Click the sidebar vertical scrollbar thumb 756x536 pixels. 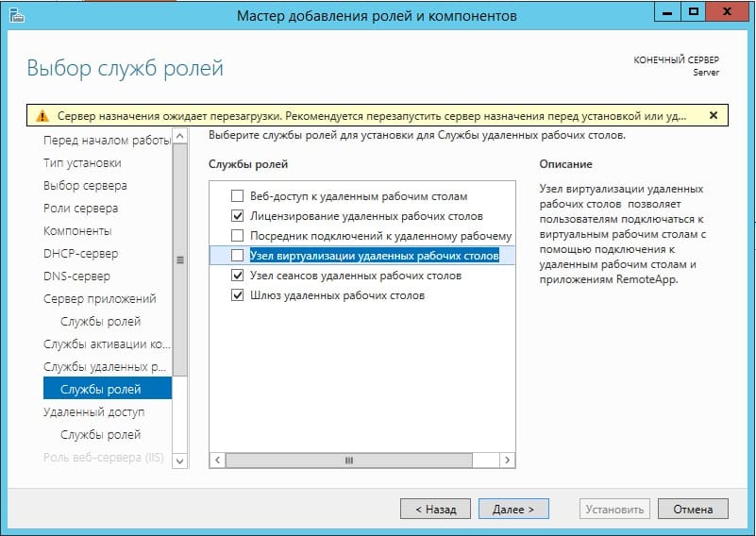180,260
